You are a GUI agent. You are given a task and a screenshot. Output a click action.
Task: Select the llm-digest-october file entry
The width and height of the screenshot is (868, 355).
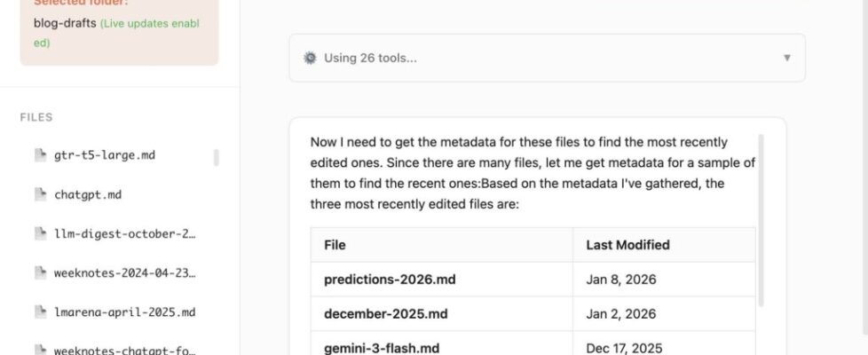[124, 233]
